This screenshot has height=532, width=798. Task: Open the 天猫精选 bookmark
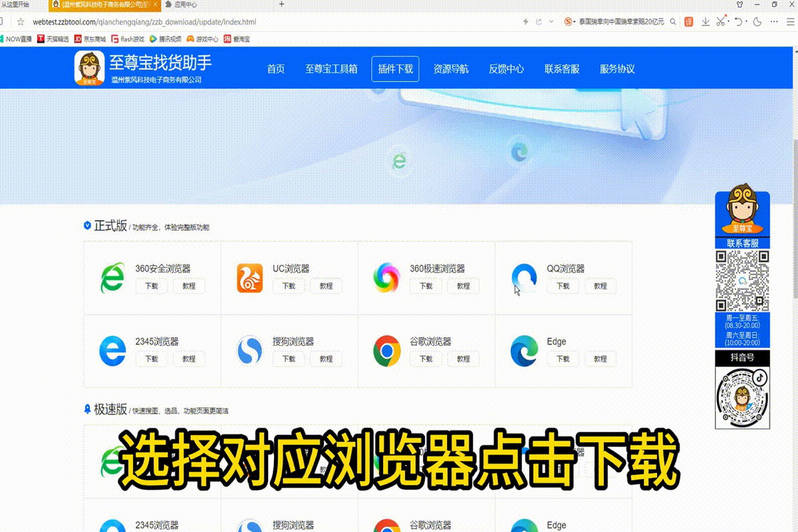point(53,39)
